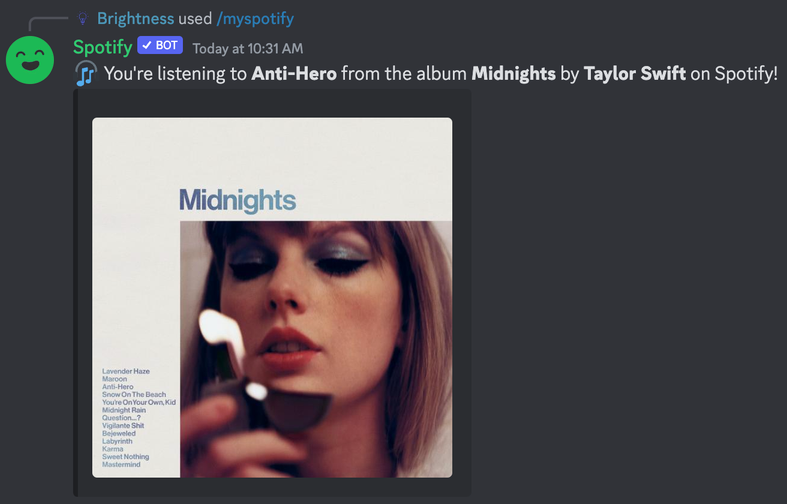The width and height of the screenshot is (787, 504).
Task: Click the reply connector line above avatar
Action: point(48,23)
